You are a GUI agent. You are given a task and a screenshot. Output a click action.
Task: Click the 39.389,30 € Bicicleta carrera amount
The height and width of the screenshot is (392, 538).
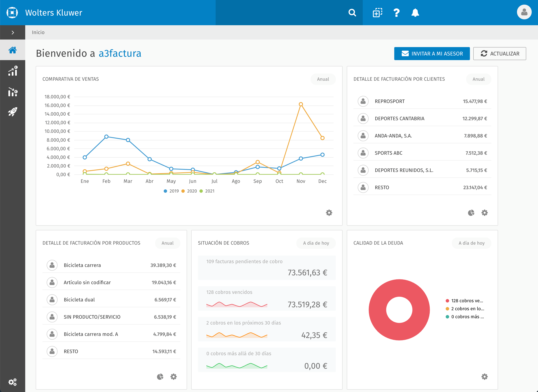pyautogui.click(x=163, y=265)
